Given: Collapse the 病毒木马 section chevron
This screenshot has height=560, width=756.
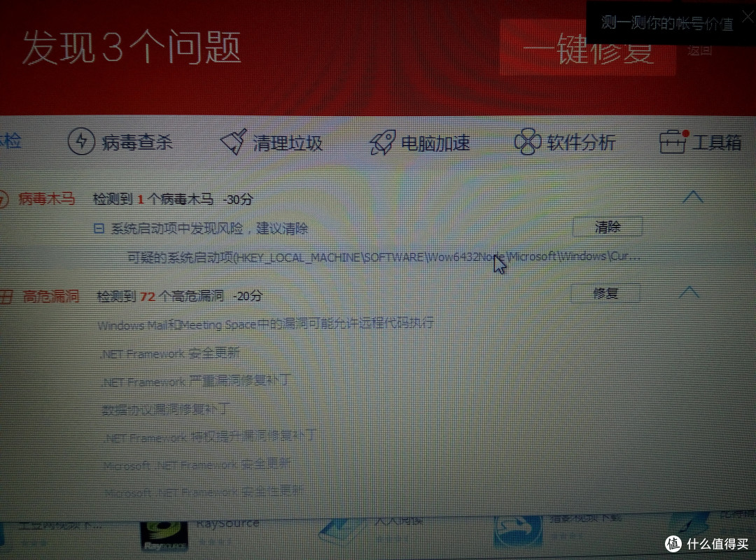Looking at the screenshot, I should click(693, 196).
